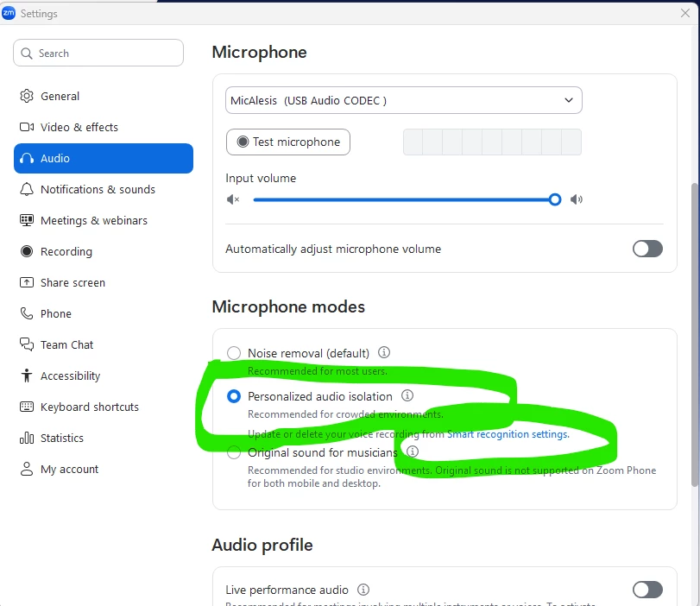
Task: Click the muted speaker icon by Input volume
Action: pos(233,199)
